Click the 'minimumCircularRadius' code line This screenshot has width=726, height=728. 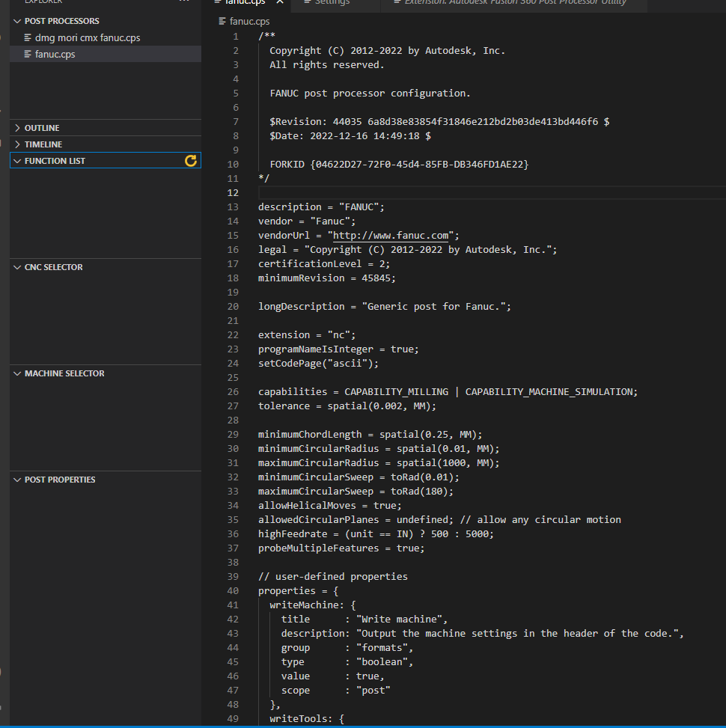point(379,448)
